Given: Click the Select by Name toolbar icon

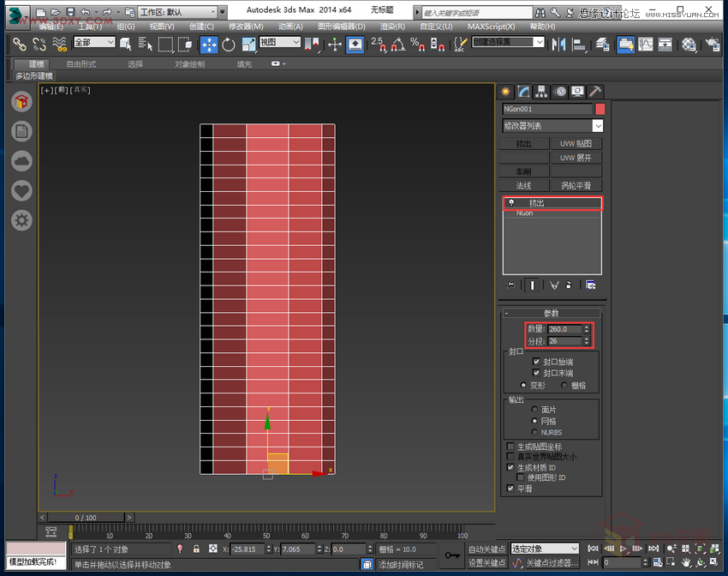Looking at the screenshot, I should 143,44.
